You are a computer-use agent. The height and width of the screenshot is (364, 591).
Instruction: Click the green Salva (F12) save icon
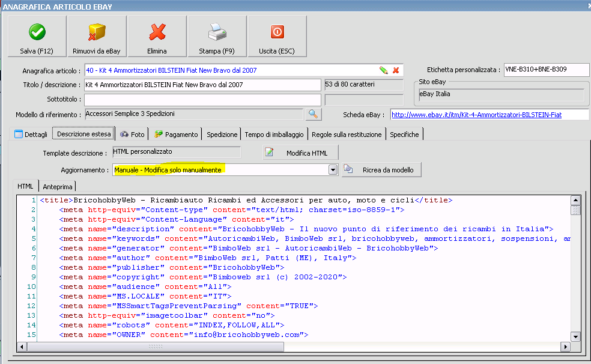[37, 32]
